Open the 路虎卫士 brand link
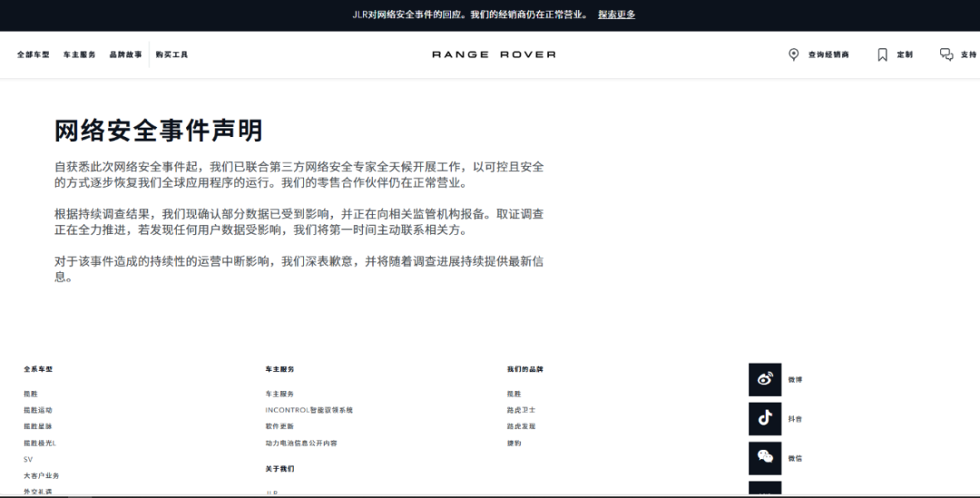This screenshot has height=498, width=980. click(521, 410)
